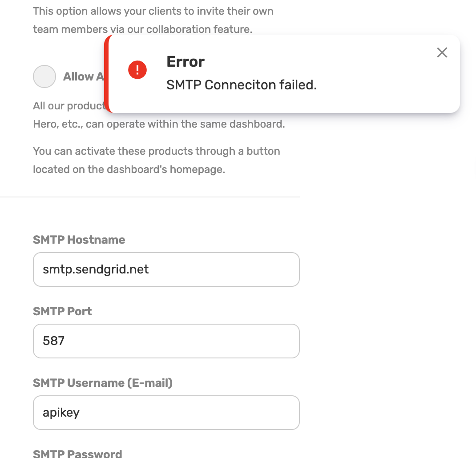This screenshot has height=458, width=476.
Task: Click the 'This option allows your clients' text
Action: coord(153,11)
